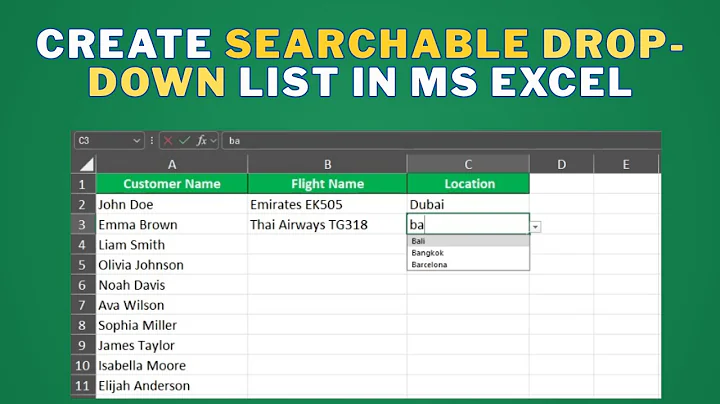The width and height of the screenshot is (720, 404).
Task: Select the Olivia Johnson cell
Action: [x=172, y=265]
